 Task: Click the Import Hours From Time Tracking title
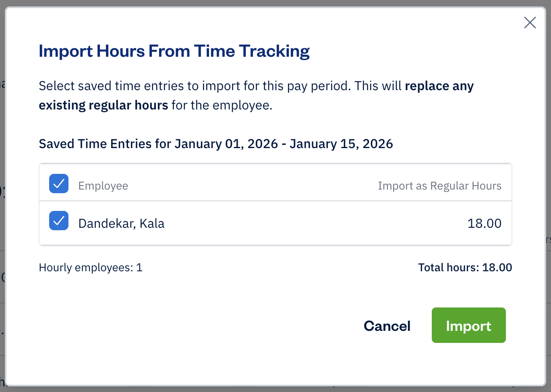tap(174, 51)
